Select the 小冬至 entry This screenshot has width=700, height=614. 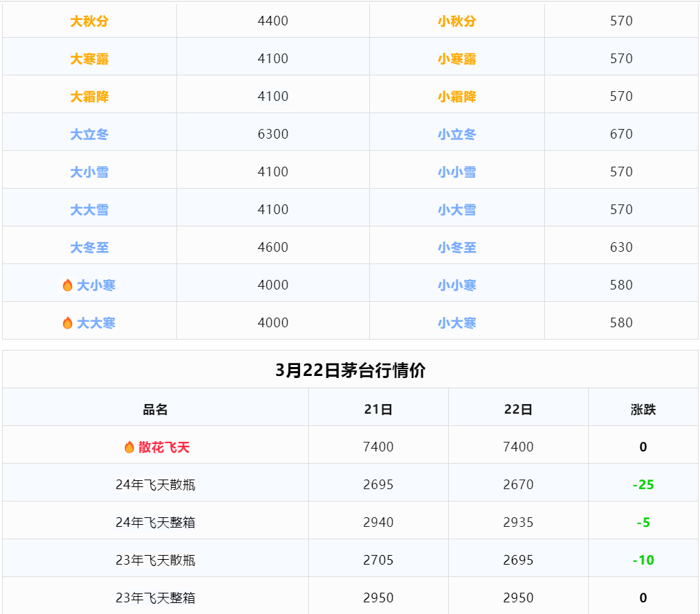click(x=456, y=247)
